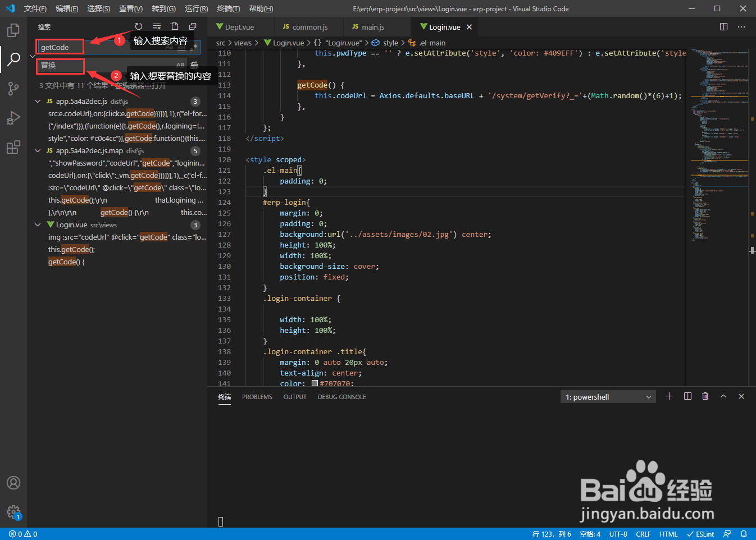Maximize the panel with up chevron
Viewport: 756px width, 540px height.
pyautogui.click(x=723, y=396)
